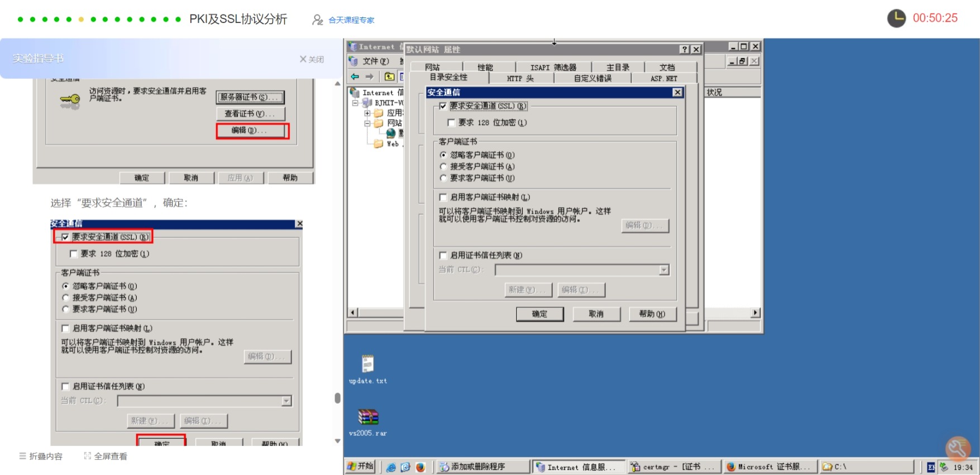Select require client certificates radio option
Image resolution: width=980 pixels, height=475 pixels.
click(443, 178)
